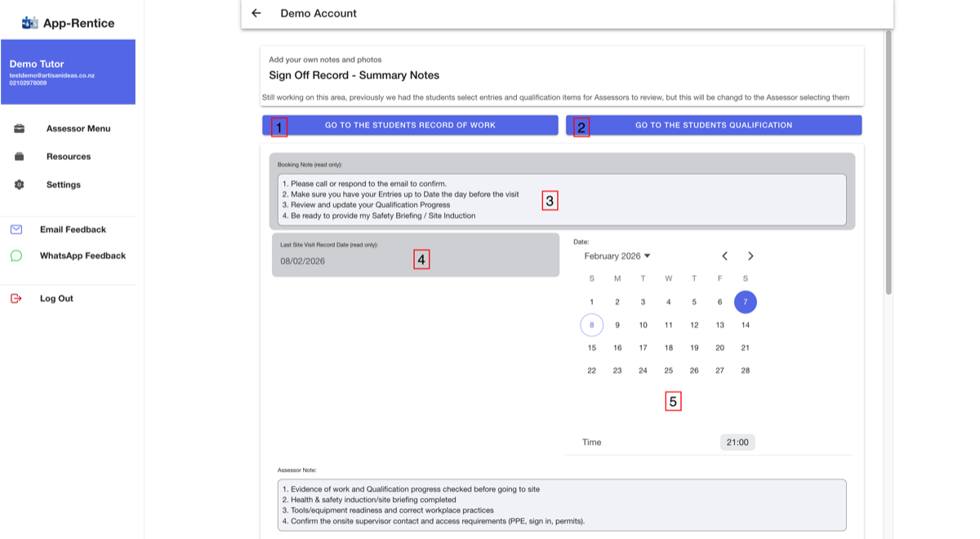
Task: Click the email testdemo@artisanideas.co.nz
Action: click(52, 75)
